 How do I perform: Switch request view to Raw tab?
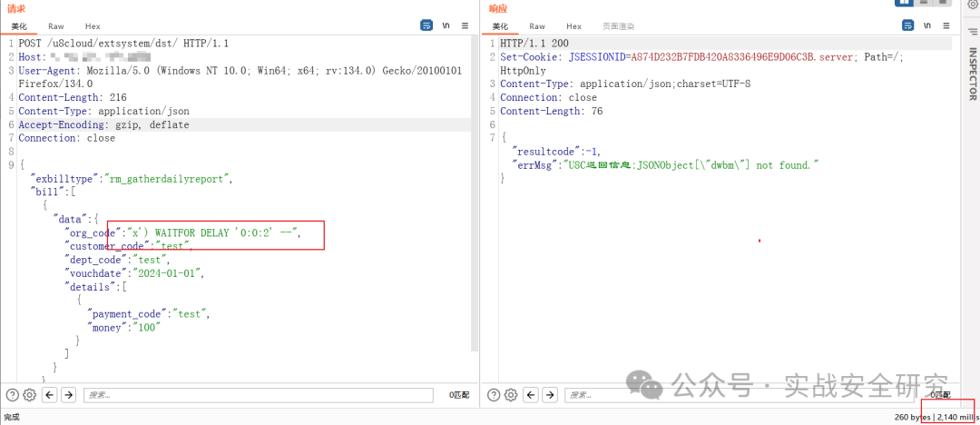(56, 26)
